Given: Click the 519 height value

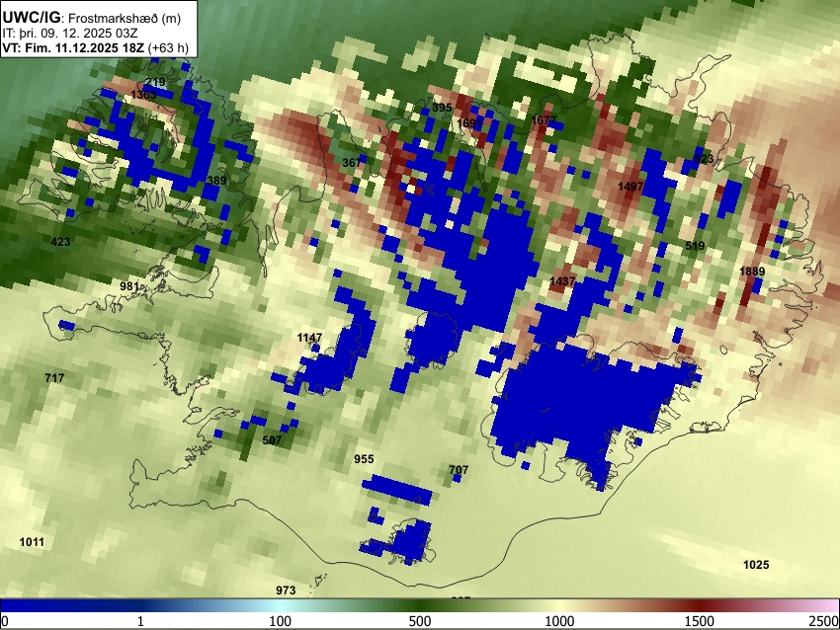Looking at the screenshot, I should (695, 246).
